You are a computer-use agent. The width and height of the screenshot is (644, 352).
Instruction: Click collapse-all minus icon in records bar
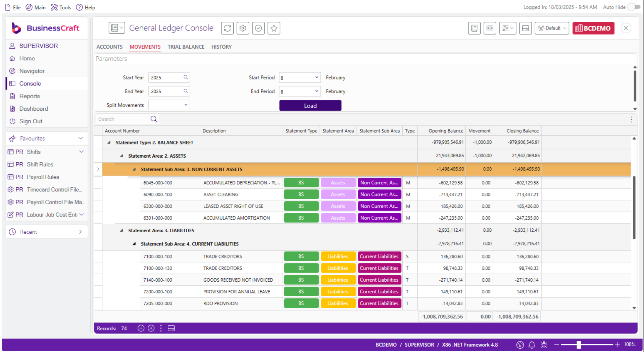[141, 329]
